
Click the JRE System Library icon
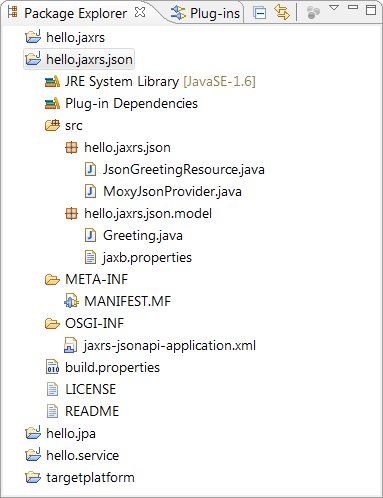coord(52,81)
